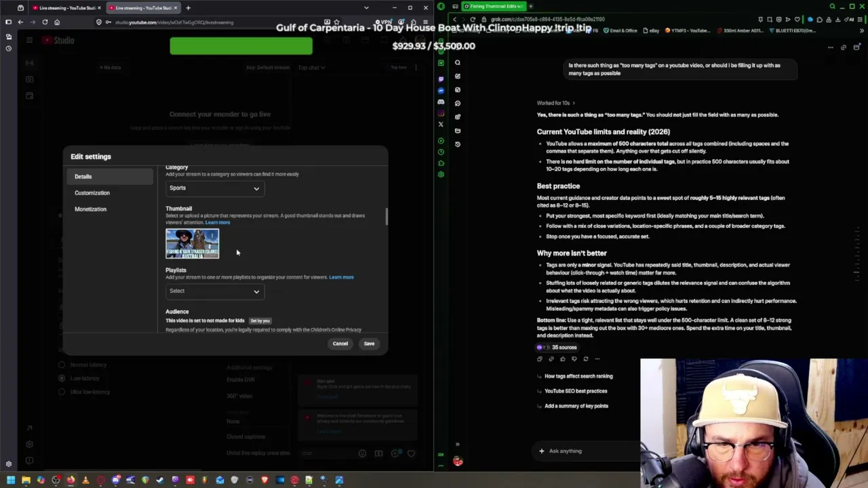Switch to the Customization tab

point(92,192)
